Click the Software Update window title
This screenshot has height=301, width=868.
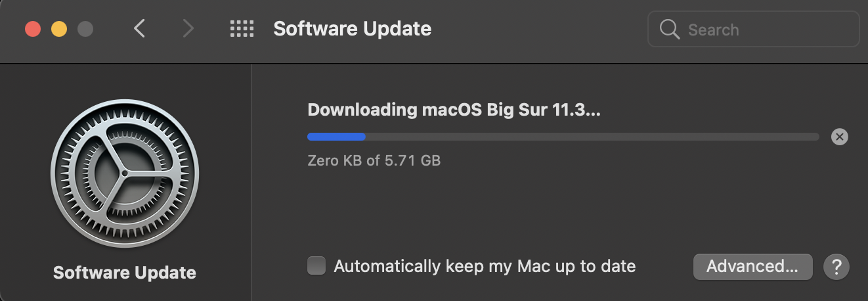(352, 29)
